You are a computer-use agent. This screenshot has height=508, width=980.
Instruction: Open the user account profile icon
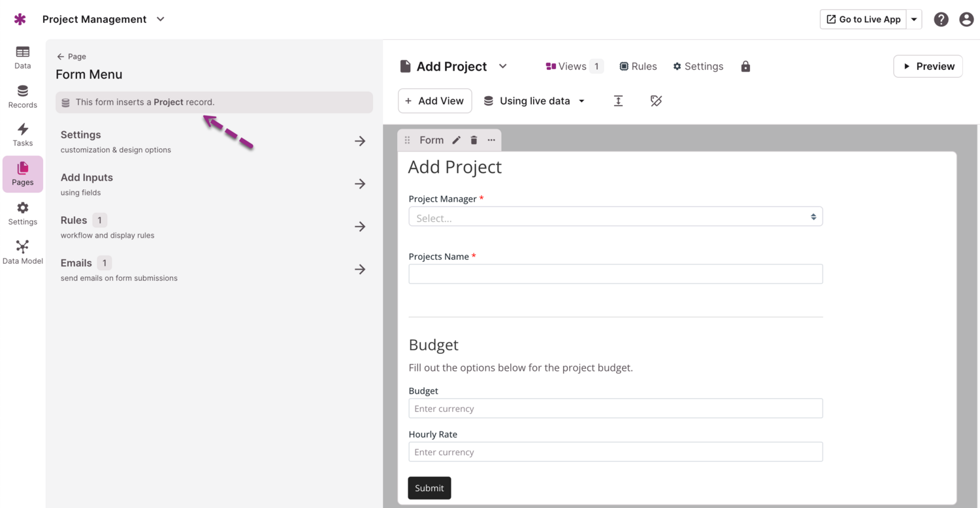966,20
